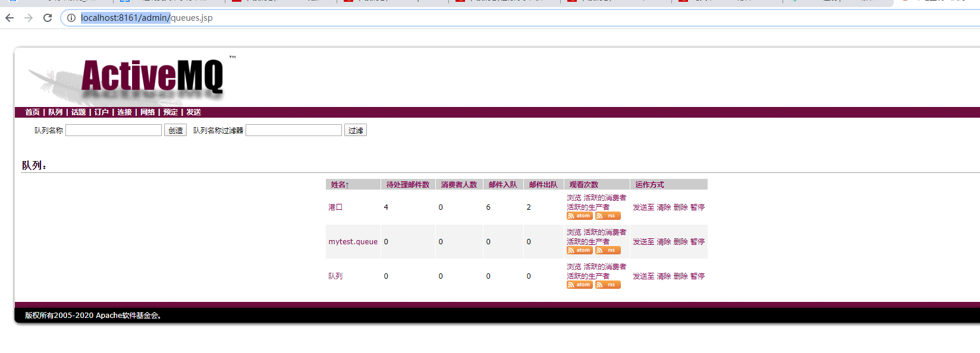This screenshot has height=353, width=980.
Task: Click 发送至 for mytest.queue
Action: click(x=643, y=242)
